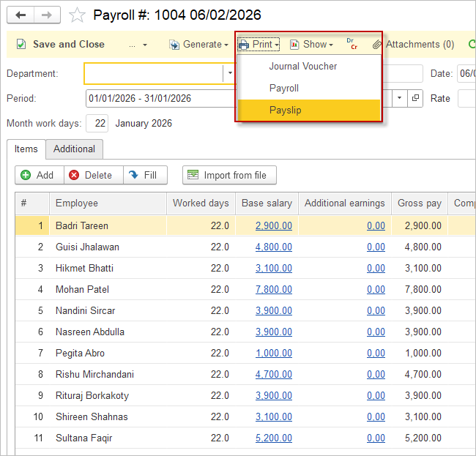Viewport: 476px width, 456px height.
Task: Delete the selected row with Delete
Action: tap(93, 175)
